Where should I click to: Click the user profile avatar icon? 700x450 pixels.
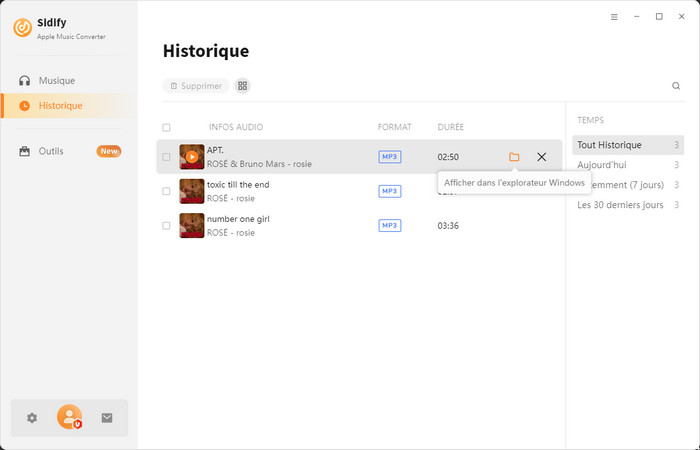[x=69, y=417]
